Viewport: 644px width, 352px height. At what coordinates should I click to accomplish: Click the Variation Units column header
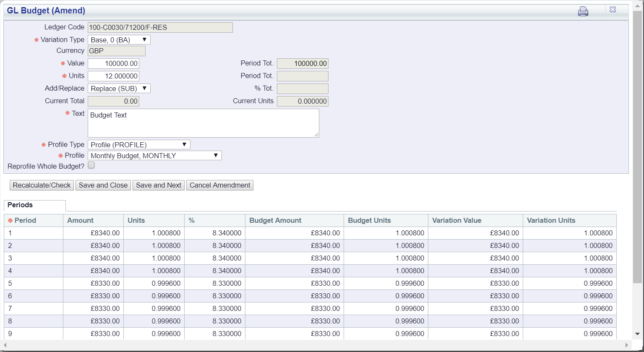coord(570,220)
